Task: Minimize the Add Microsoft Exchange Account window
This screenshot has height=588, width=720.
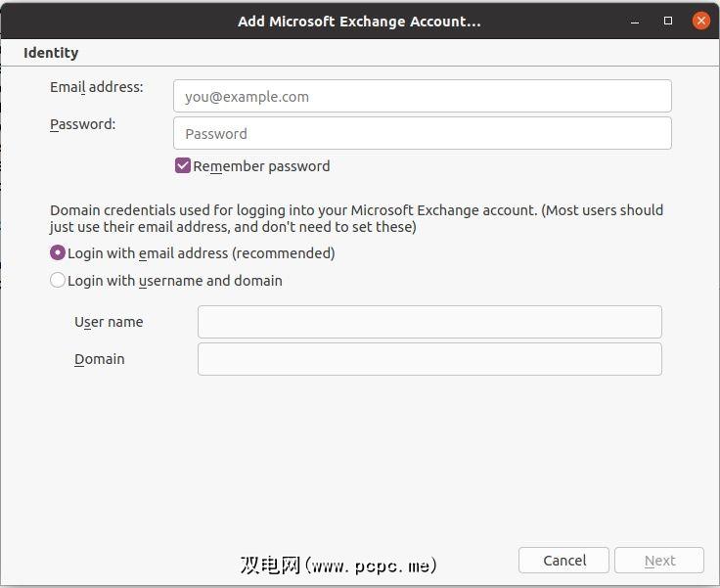Action: click(635, 22)
